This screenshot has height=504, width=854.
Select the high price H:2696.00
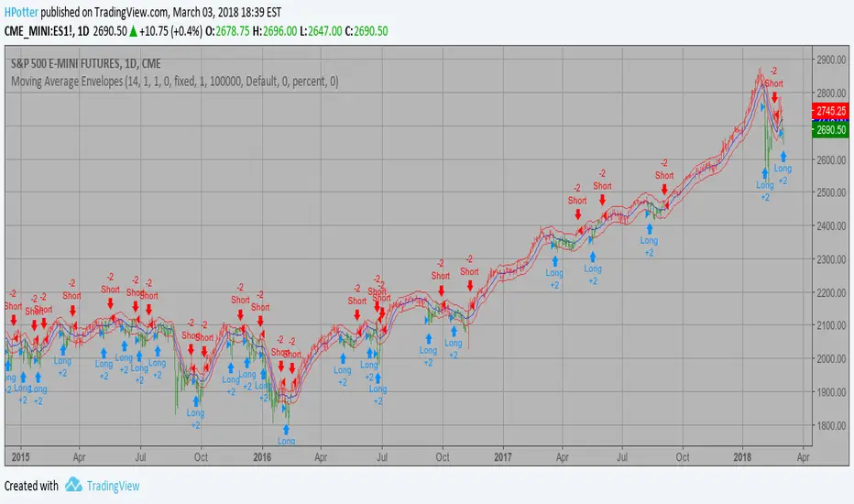(x=275, y=31)
